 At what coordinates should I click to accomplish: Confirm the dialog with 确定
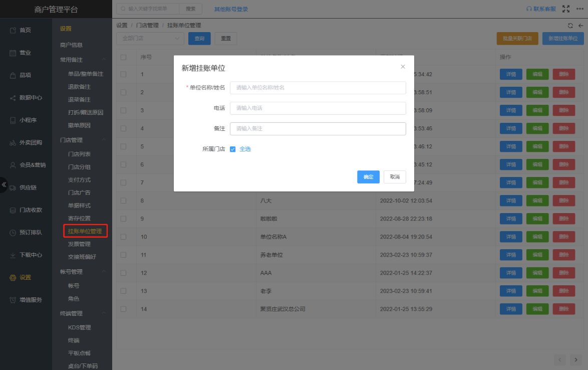[x=368, y=177]
